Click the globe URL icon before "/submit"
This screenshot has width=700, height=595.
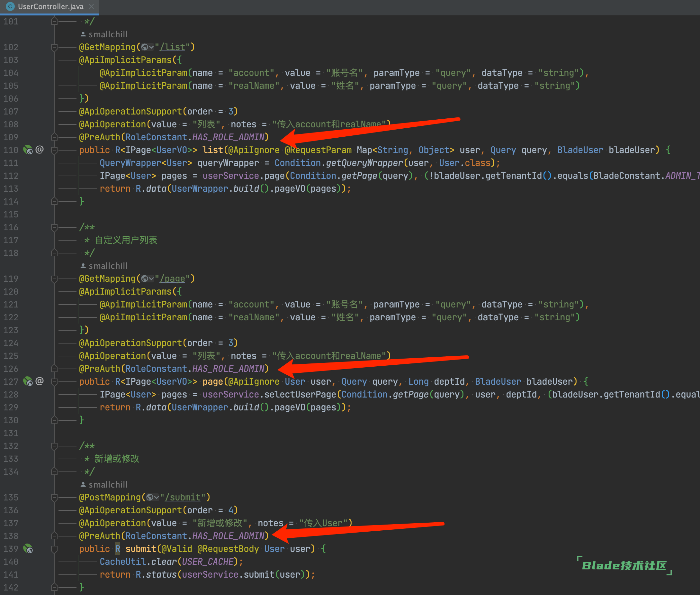pos(150,498)
